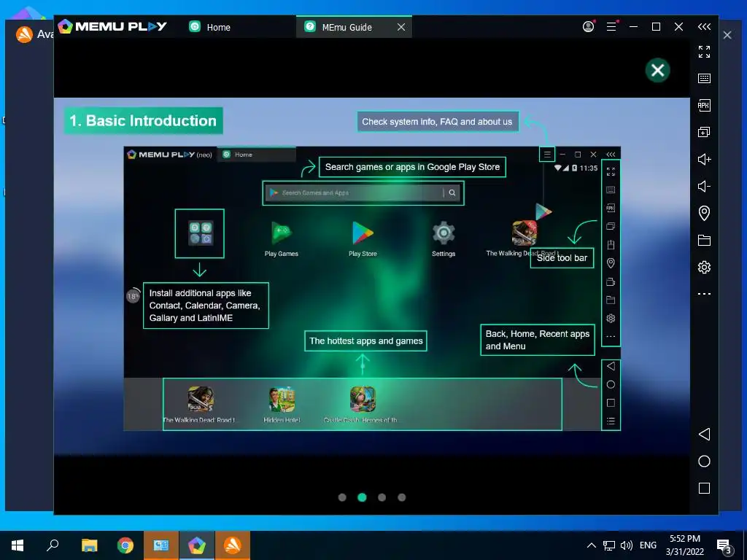Switch to Avast taskbar icon
Viewport: 747px width, 560px height.
233,545
